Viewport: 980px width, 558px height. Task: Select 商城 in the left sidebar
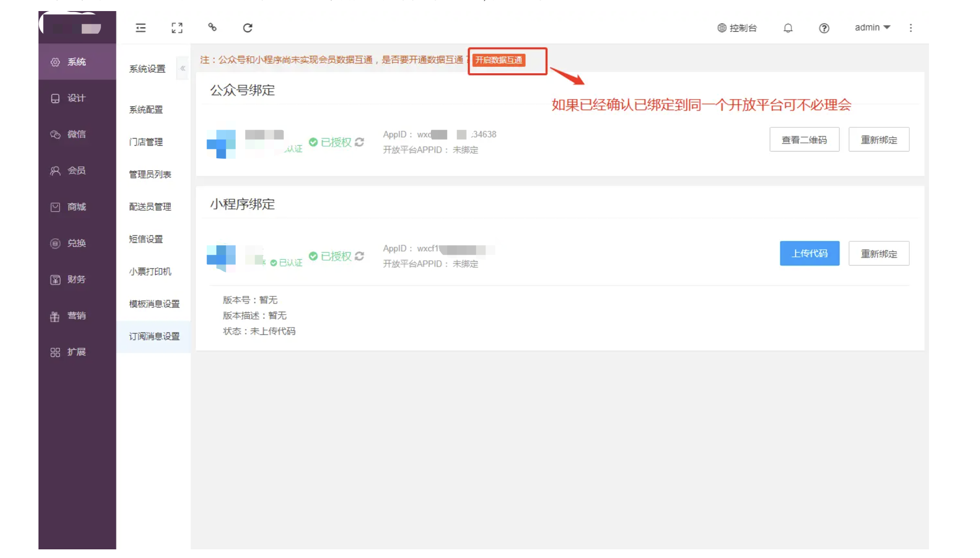(77, 207)
